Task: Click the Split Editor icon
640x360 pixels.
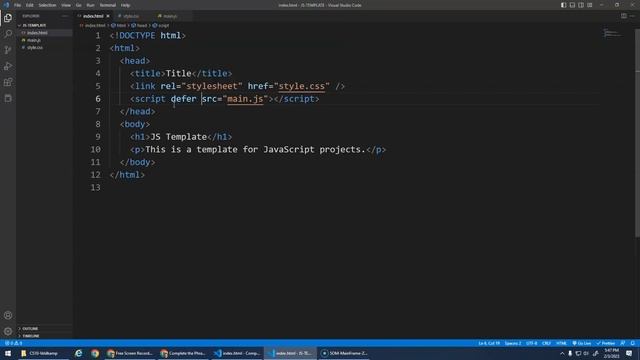Action: (x=624, y=16)
